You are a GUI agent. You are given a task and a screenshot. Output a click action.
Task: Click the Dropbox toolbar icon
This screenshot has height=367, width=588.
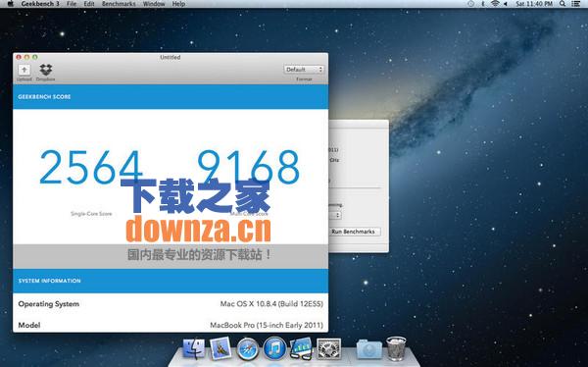46,71
